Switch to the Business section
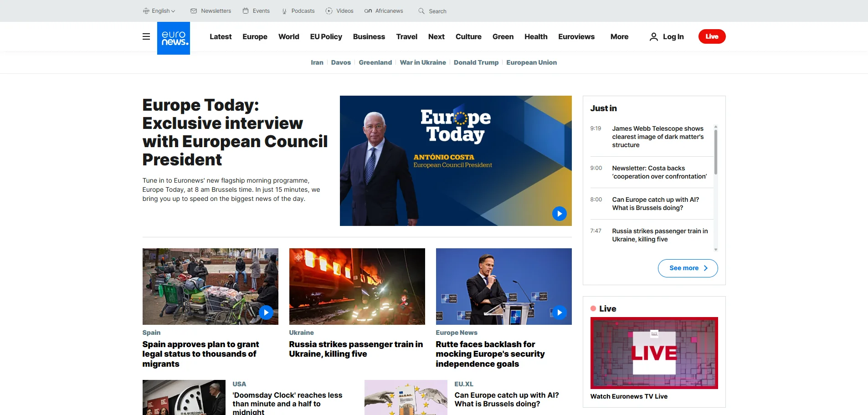Image resolution: width=868 pixels, height=415 pixels. click(x=369, y=36)
